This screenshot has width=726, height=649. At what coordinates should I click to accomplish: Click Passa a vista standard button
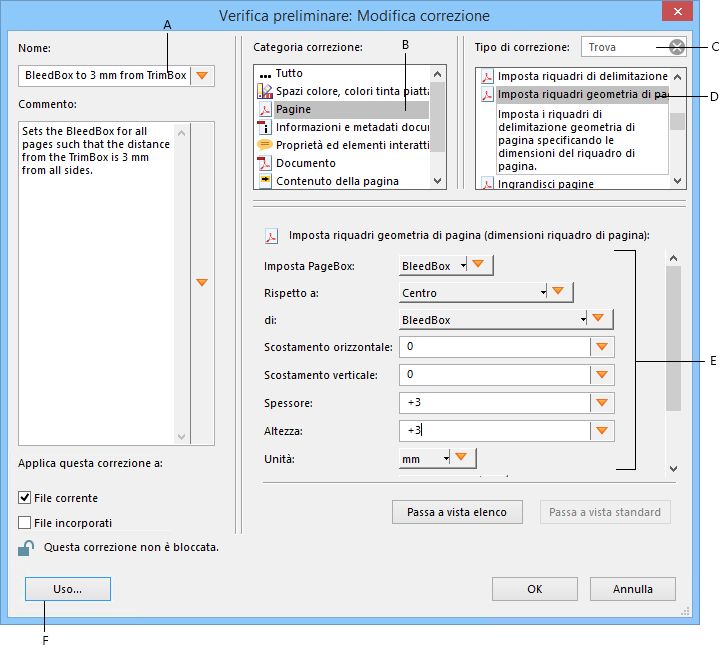coord(605,512)
